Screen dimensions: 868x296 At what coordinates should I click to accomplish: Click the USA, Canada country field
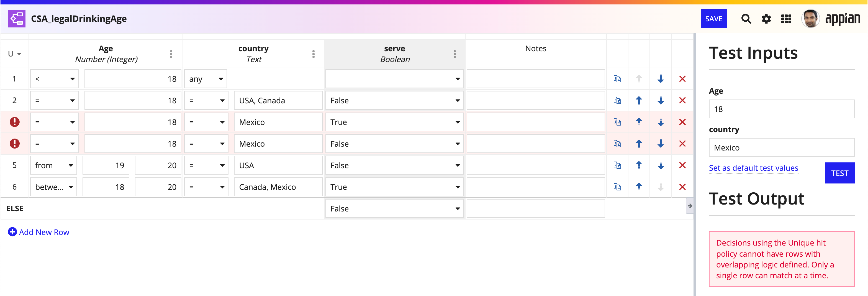click(x=278, y=100)
